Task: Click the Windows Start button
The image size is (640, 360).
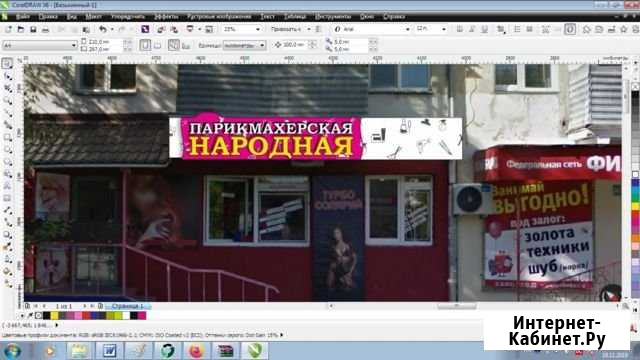Action: pos(12,351)
